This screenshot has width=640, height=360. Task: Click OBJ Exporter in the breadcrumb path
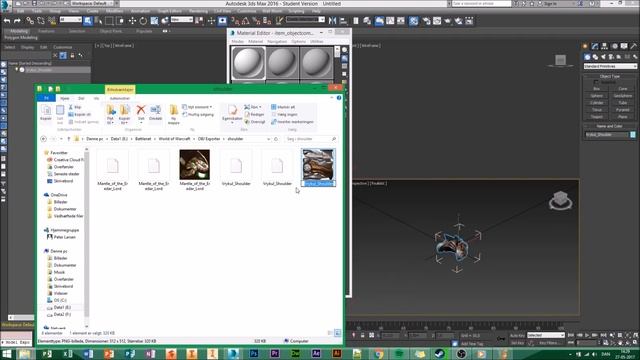(x=209, y=139)
